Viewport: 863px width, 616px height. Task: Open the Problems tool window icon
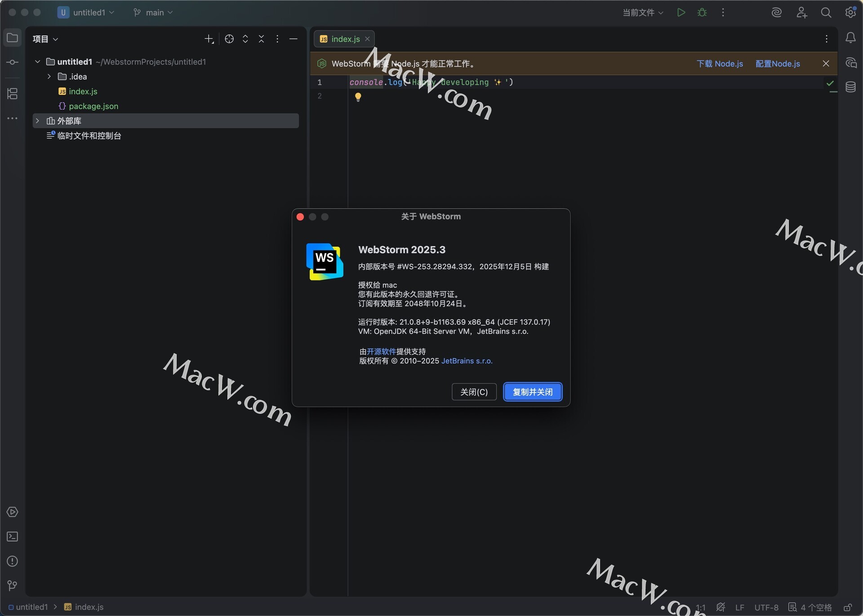13,561
